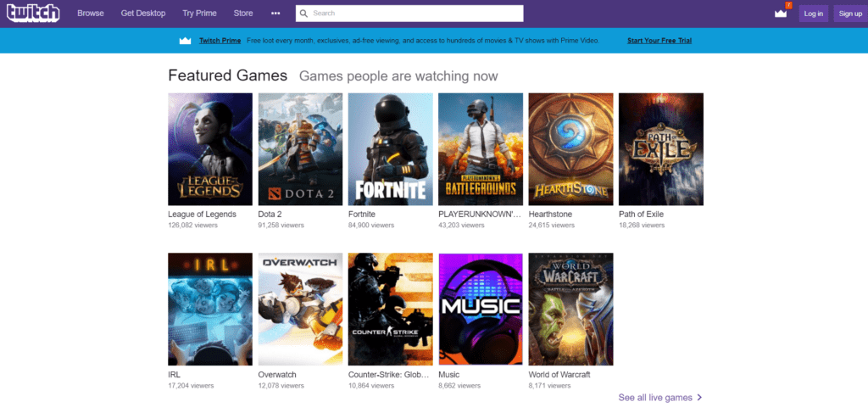Click the Counter-Strike: Glob... title text
The width and height of the screenshot is (868, 413).
[x=388, y=375]
